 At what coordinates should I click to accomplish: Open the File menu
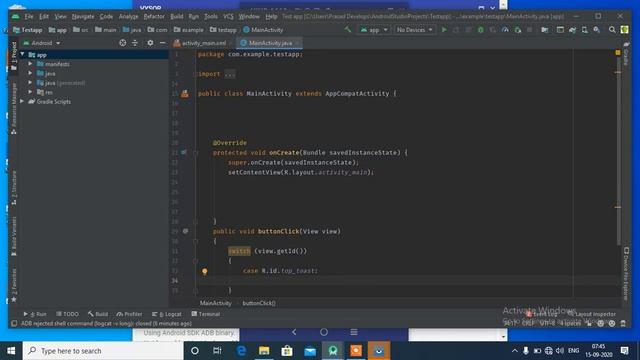tap(29, 16)
